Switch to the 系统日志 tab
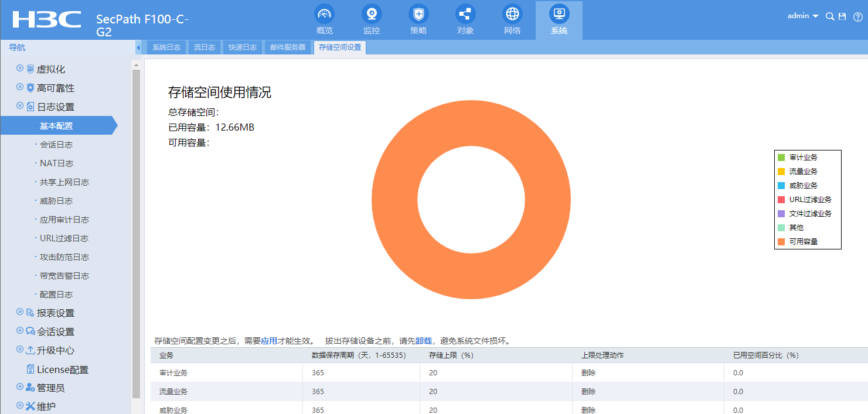868x414 pixels. tap(166, 47)
